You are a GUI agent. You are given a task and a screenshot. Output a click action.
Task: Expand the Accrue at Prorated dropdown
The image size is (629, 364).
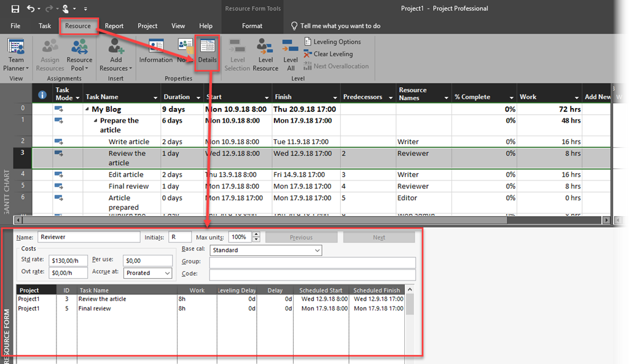167,273
